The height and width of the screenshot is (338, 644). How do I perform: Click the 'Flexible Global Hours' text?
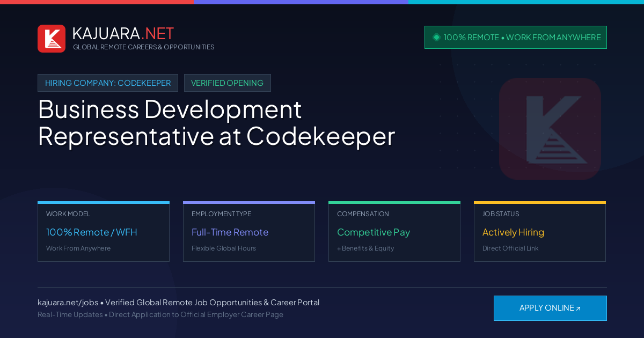[224, 248]
